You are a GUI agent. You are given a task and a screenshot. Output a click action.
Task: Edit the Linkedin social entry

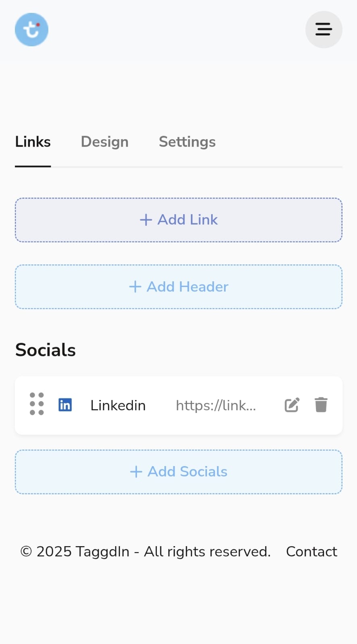point(292,405)
